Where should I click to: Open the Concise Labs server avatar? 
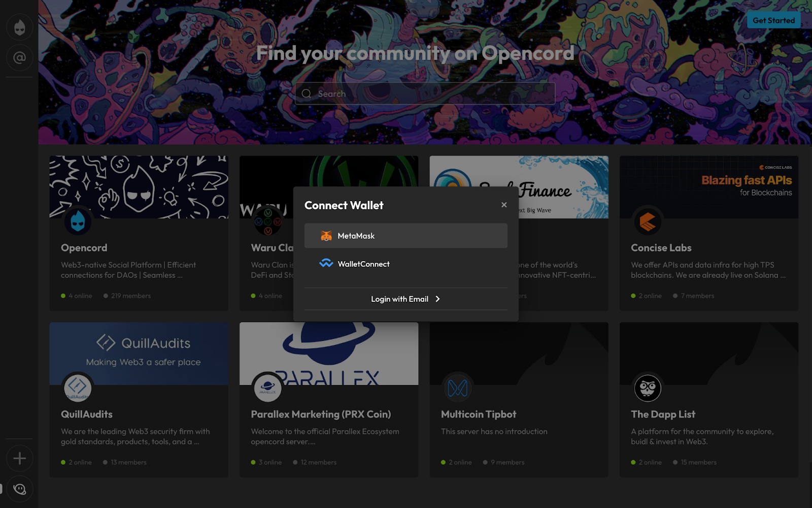pyautogui.click(x=648, y=221)
